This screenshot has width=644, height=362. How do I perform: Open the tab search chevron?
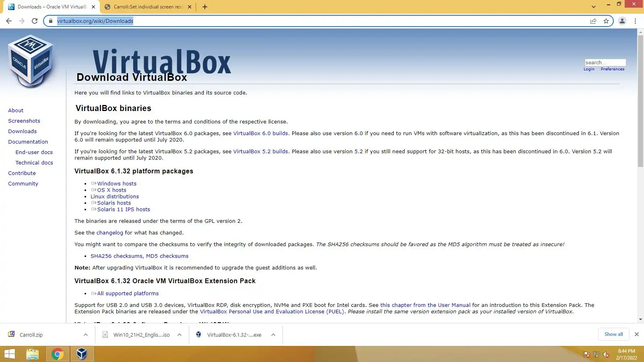pos(594,7)
